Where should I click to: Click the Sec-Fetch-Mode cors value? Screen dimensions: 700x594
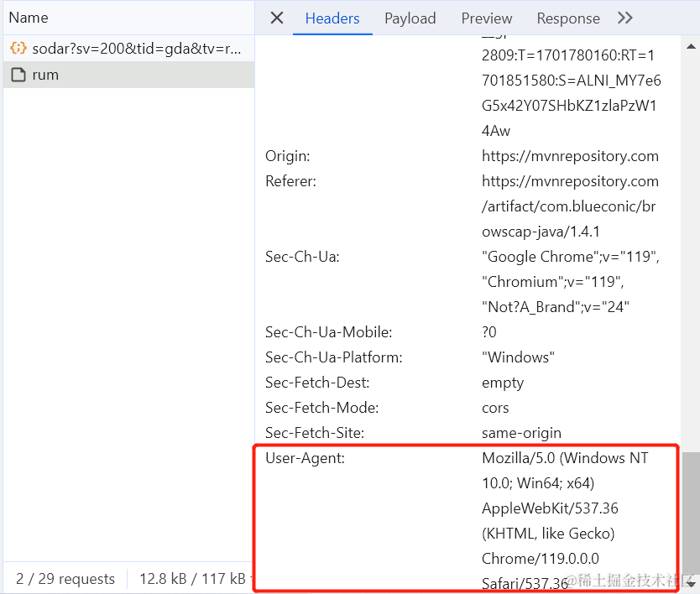tap(495, 408)
